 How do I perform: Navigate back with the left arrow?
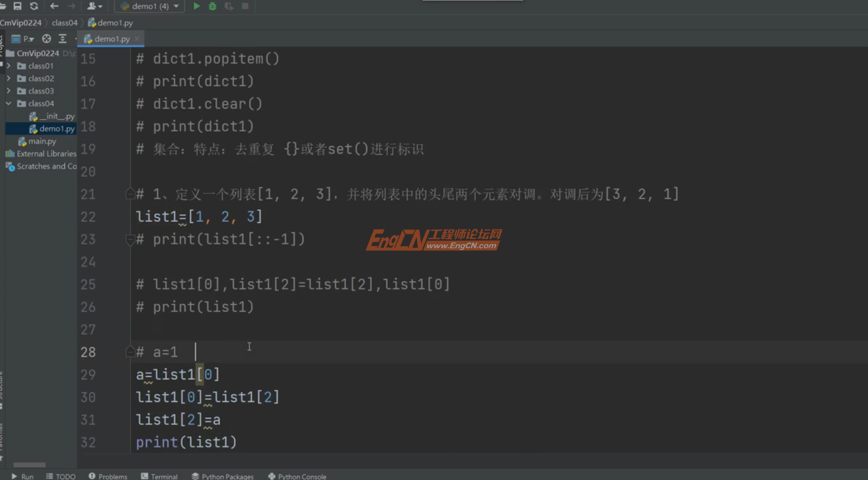(53, 6)
